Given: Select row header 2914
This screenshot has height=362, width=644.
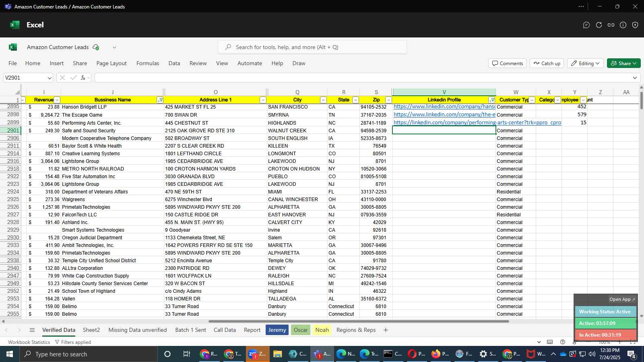Looking at the screenshot, I should (x=13, y=153).
